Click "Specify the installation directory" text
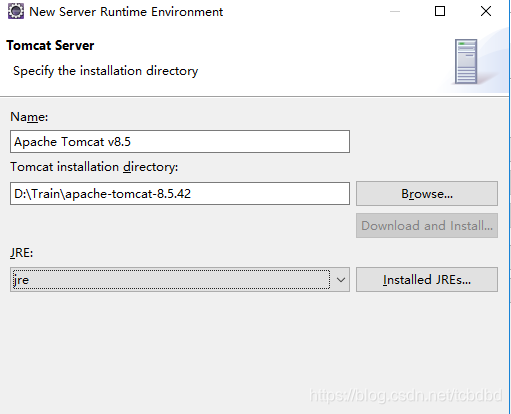This screenshot has height=414, width=511. click(x=106, y=71)
